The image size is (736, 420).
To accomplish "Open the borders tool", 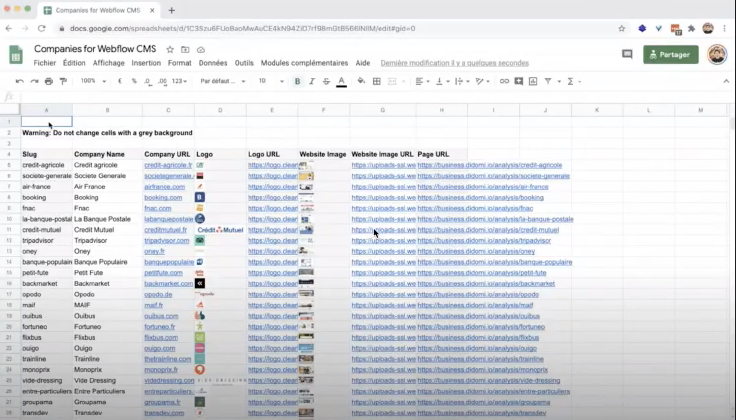I will tap(376, 81).
